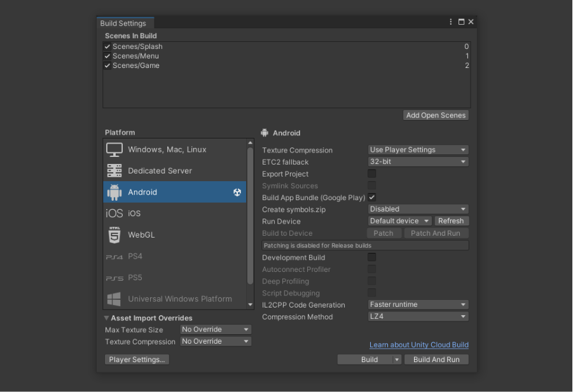The height and width of the screenshot is (392, 573).
Task: Enable the Development Build checkbox
Action: pos(372,257)
